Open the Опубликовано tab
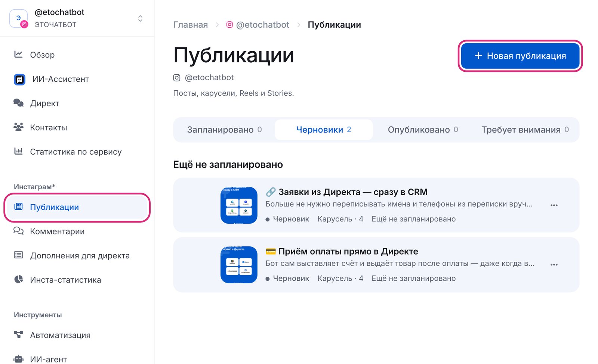This screenshot has height=364, width=598. click(423, 130)
